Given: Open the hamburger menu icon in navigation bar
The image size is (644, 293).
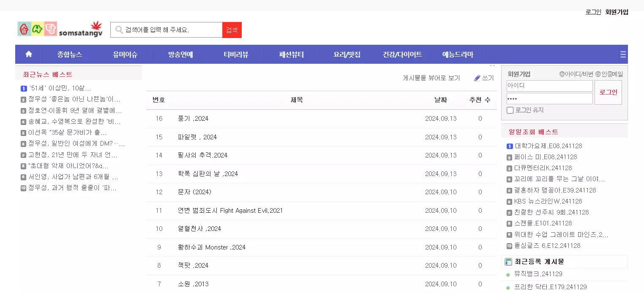Looking at the screenshot, I should tap(623, 54).
